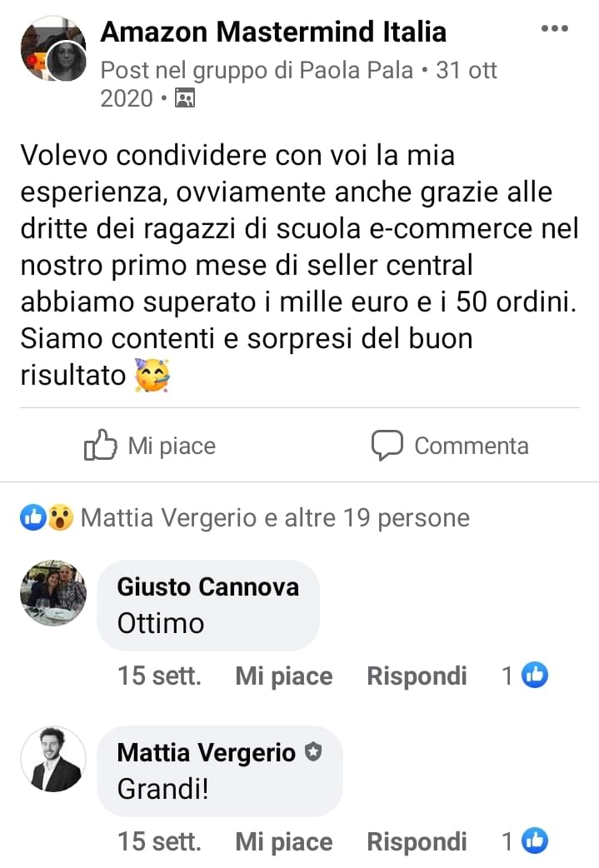Reply to Mattia Vergerio's comment
This screenshot has height=868, width=599.
pyautogui.click(x=417, y=841)
